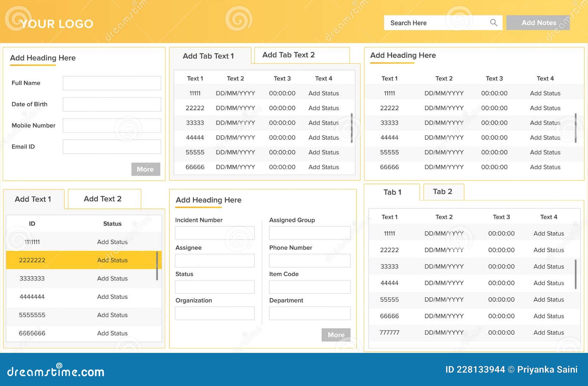
Task: Click the Full Name input box
Action: tap(111, 83)
